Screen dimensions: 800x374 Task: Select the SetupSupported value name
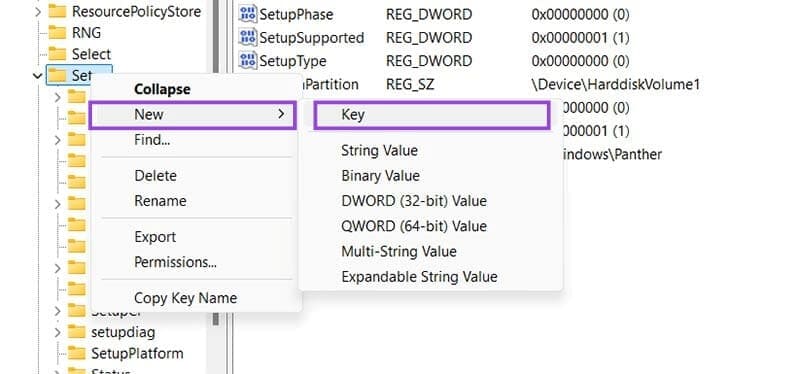[x=312, y=38]
